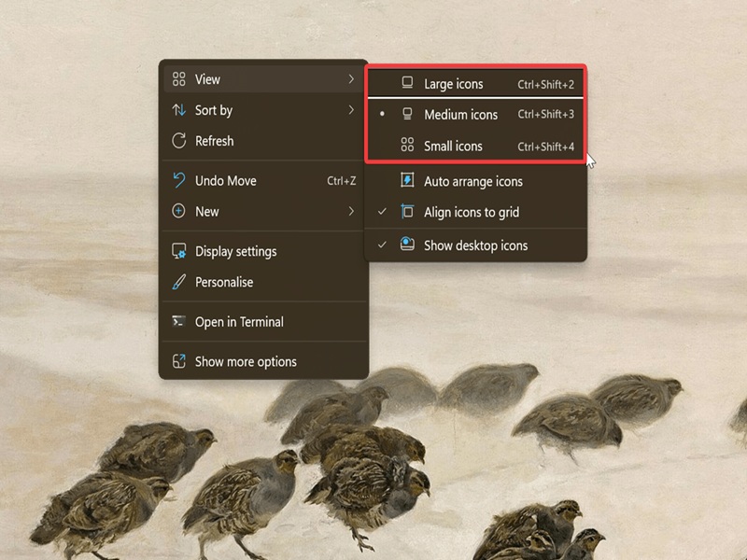
Task: Expand the View submenu chevron arrow
Action: [x=351, y=79]
